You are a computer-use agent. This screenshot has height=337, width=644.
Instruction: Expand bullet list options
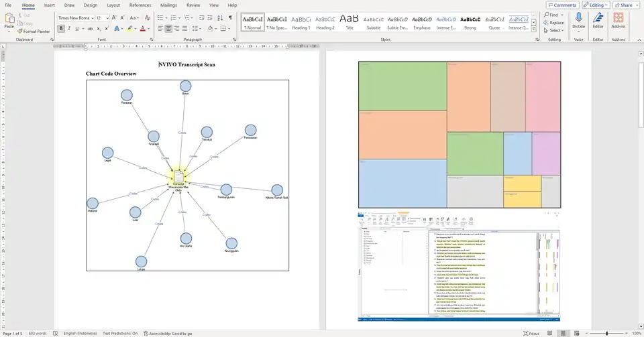[x=166, y=18]
